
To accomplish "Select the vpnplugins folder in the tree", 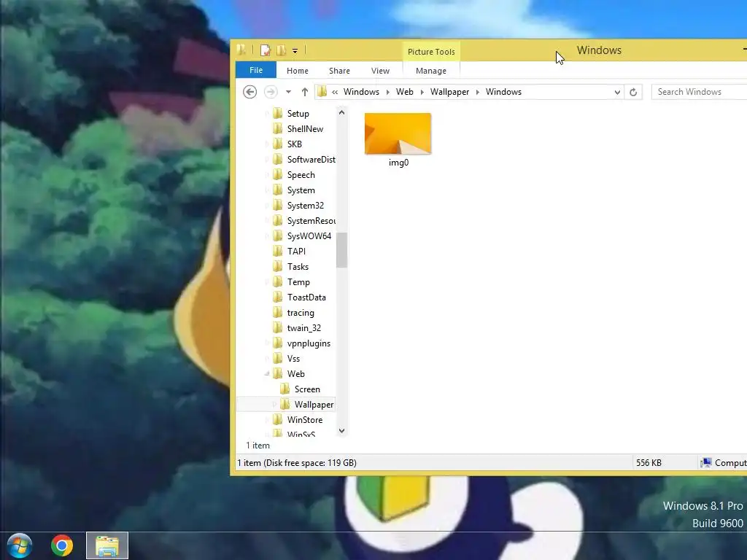I will (x=309, y=343).
